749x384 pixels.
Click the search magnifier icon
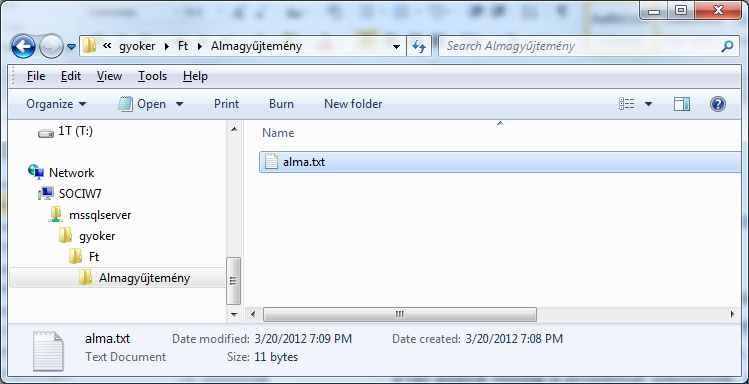tap(726, 46)
